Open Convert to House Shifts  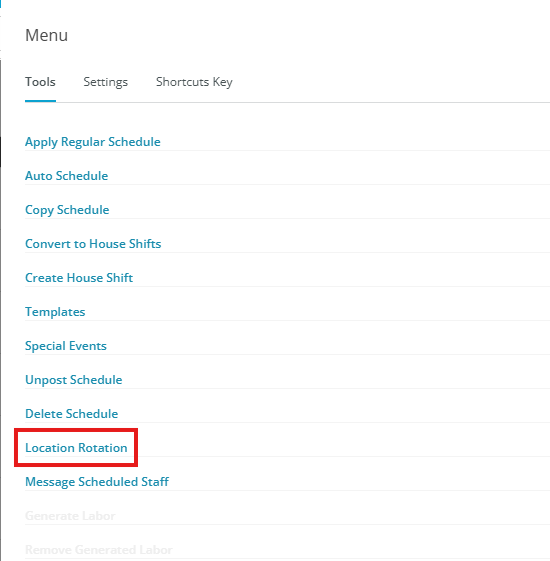tap(93, 244)
